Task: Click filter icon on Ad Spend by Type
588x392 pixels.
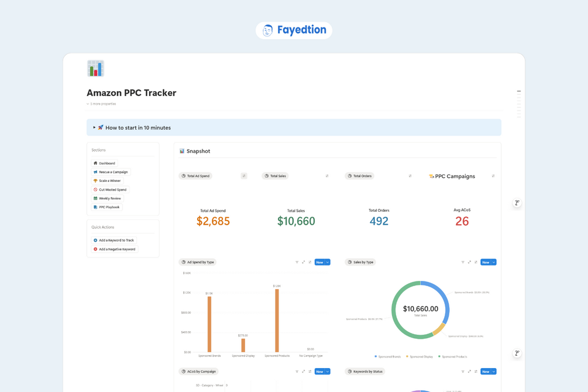Action: pos(297,262)
